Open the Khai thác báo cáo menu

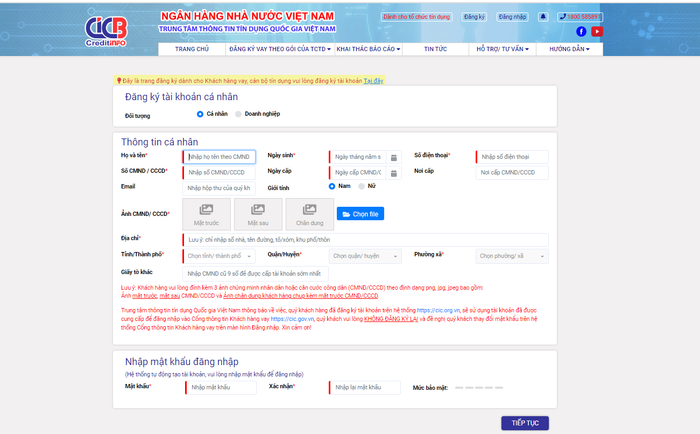click(x=368, y=48)
